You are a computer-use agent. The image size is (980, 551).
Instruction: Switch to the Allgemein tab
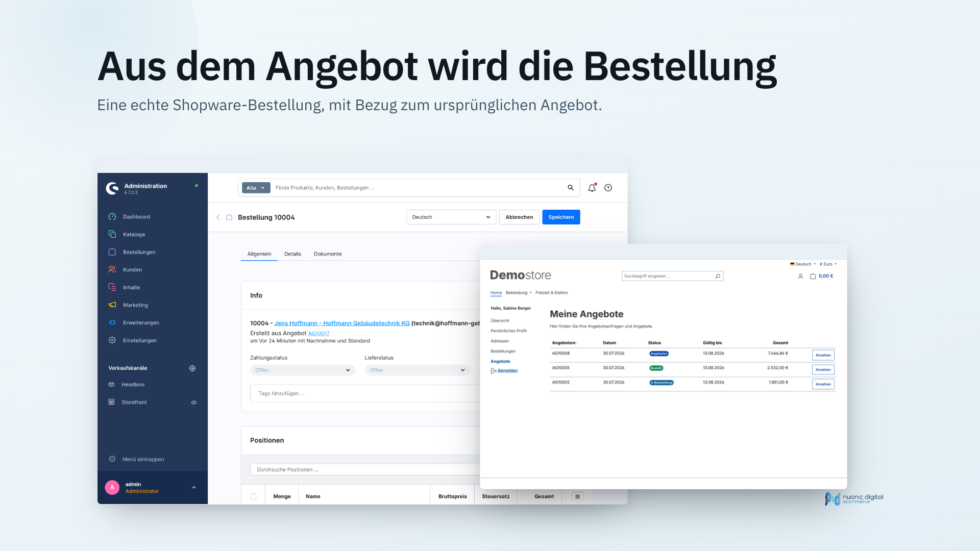pos(259,254)
